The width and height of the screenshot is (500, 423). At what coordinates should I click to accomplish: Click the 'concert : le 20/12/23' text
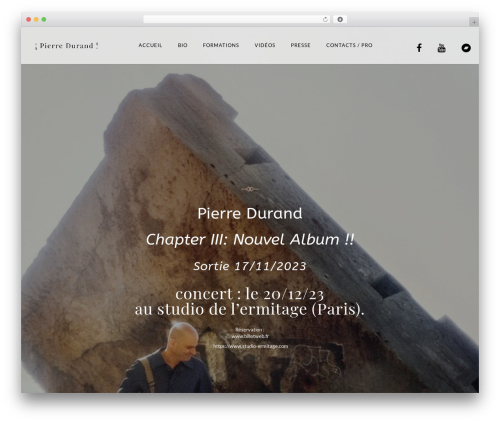tap(250, 294)
